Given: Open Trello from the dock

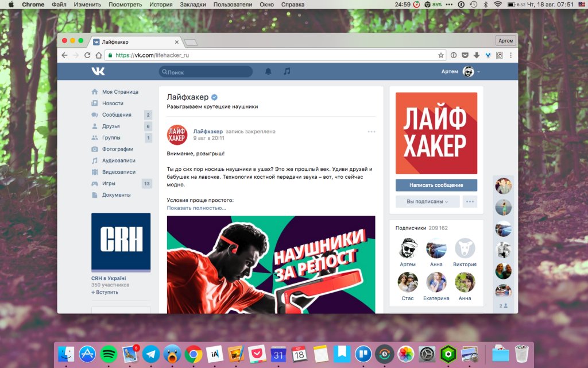Looking at the screenshot, I should click(x=363, y=354).
